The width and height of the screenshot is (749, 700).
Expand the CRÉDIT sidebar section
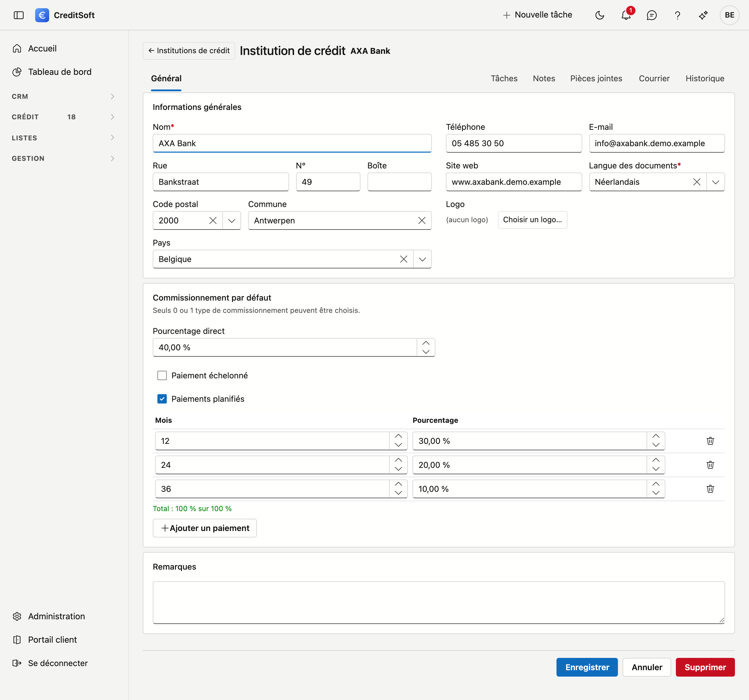click(63, 117)
